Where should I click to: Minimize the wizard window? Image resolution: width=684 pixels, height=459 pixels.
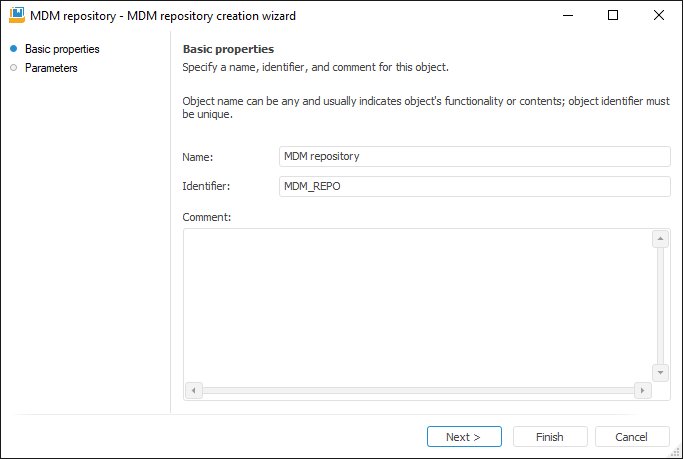click(x=567, y=16)
